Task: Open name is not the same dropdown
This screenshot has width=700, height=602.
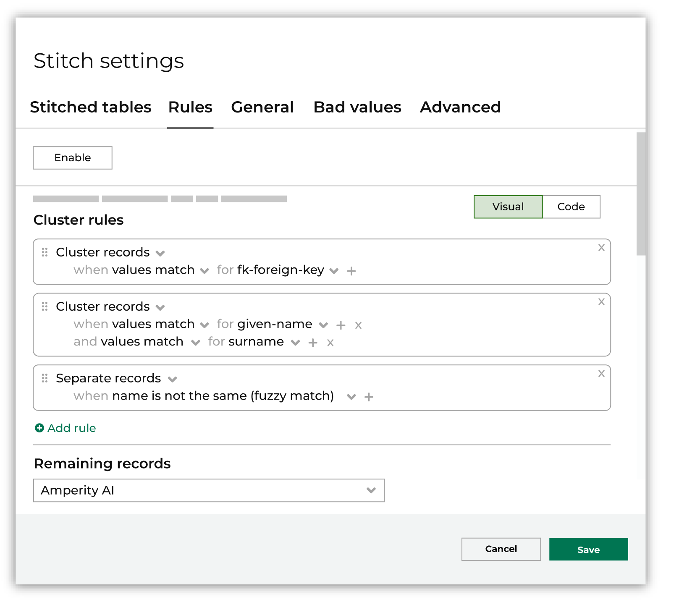Action: pos(351,397)
